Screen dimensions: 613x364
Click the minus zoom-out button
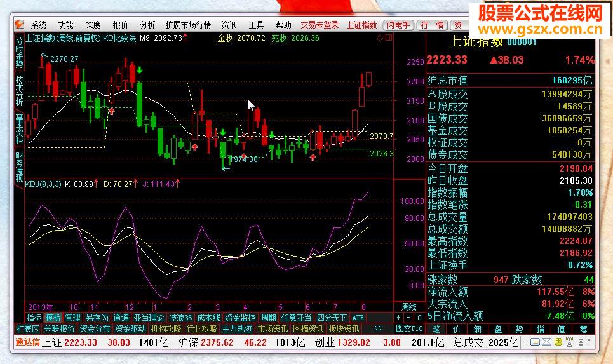tap(408, 318)
